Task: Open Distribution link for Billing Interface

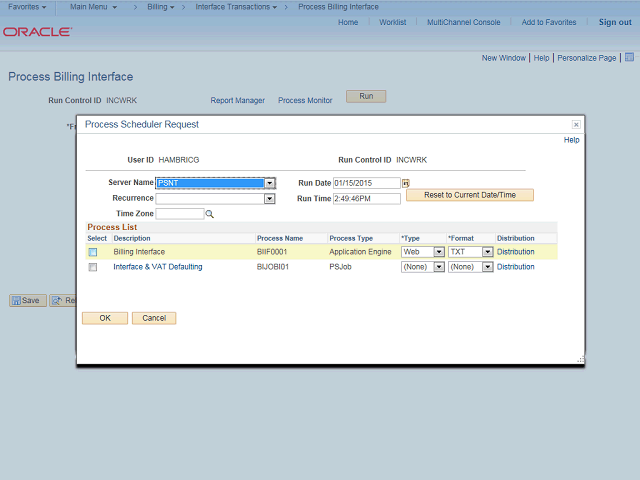Action: (x=515, y=252)
